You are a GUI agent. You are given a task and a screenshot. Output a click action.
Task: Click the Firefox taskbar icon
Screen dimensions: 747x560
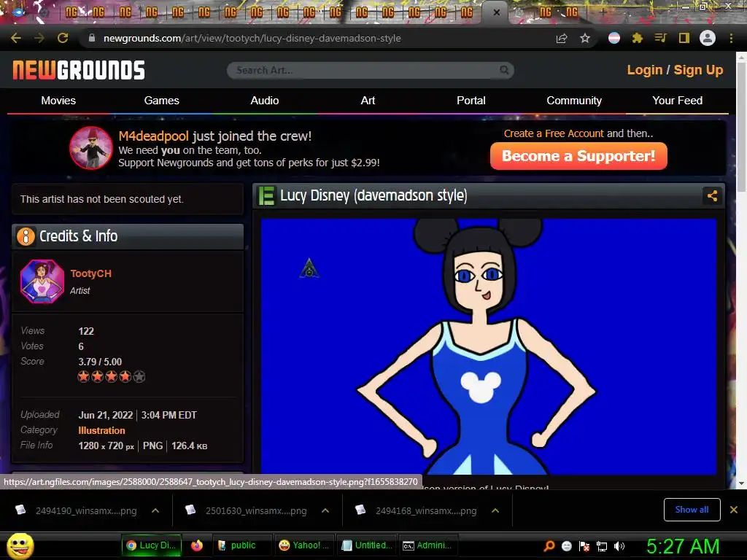click(197, 545)
